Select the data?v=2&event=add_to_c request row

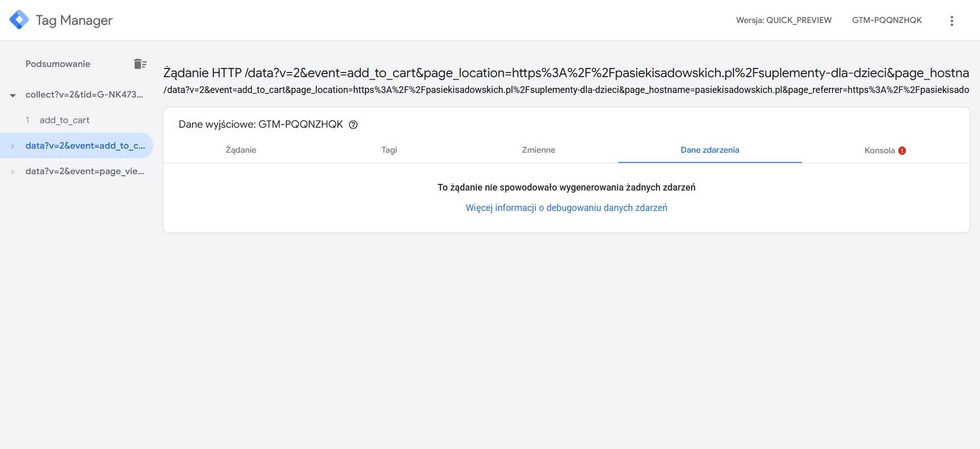(x=77, y=146)
